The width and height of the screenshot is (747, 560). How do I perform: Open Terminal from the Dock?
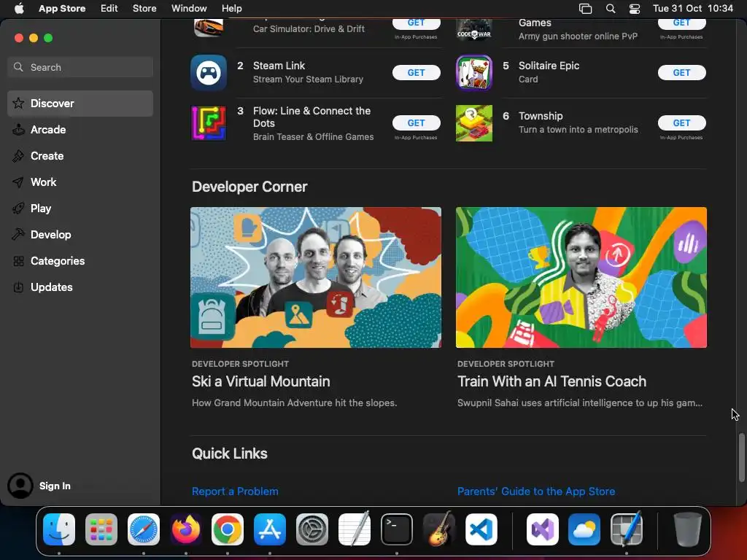click(396, 529)
